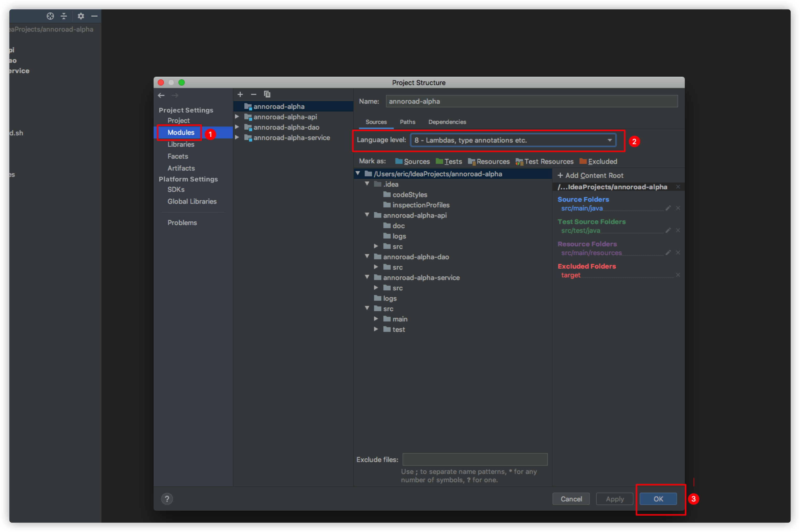The image size is (800, 532).
Task: Click the locate target icon in project panel
Action: tap(50, 16)
